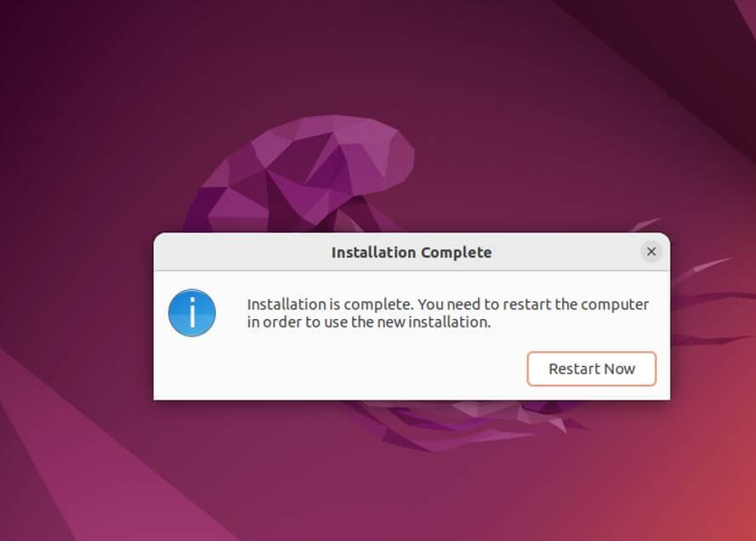This screenshot has width=756, height=541.
Task: Click the empty title bar left of title
Action: pos(241,252)
